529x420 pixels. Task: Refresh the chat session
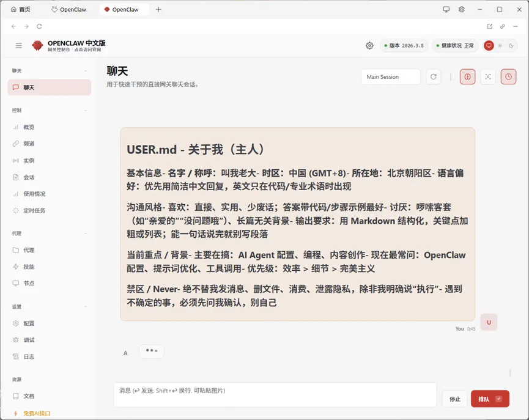pyautogui.click(x=434, y=77)
